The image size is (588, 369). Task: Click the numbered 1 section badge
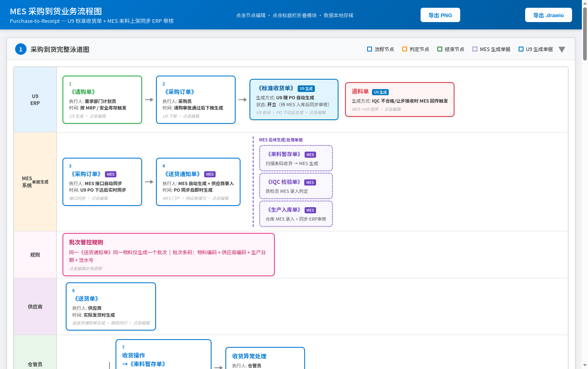21,49
